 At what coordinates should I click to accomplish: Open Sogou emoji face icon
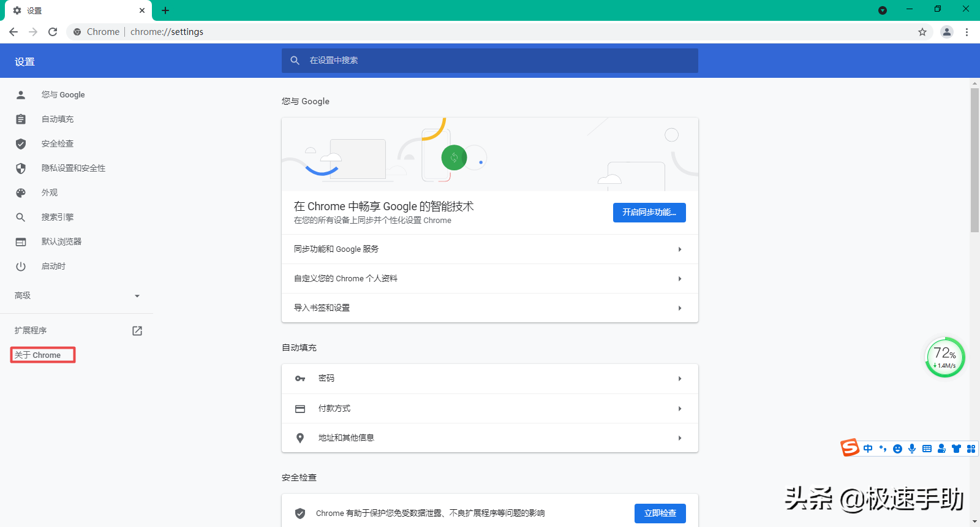pos(897,449)
